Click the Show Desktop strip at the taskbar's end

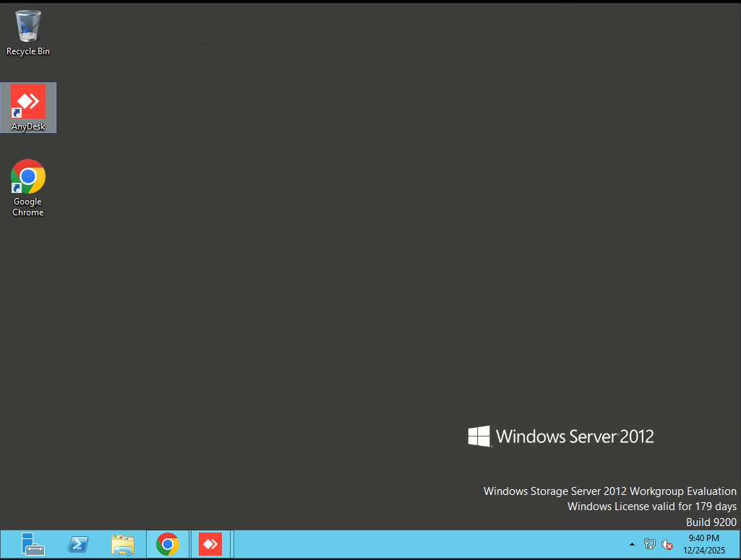click(738, 544)
